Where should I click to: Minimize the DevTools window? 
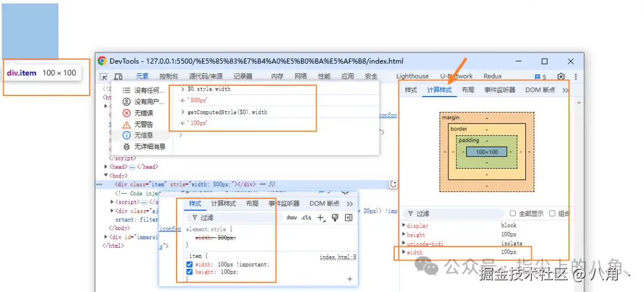[x=519, y=61]
